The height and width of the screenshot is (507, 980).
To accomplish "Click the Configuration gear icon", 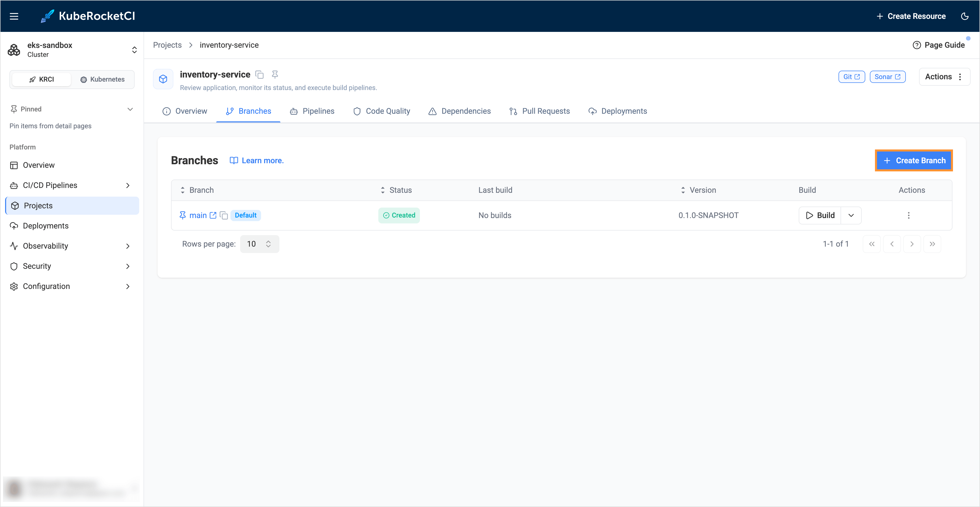I will point(14,286).
